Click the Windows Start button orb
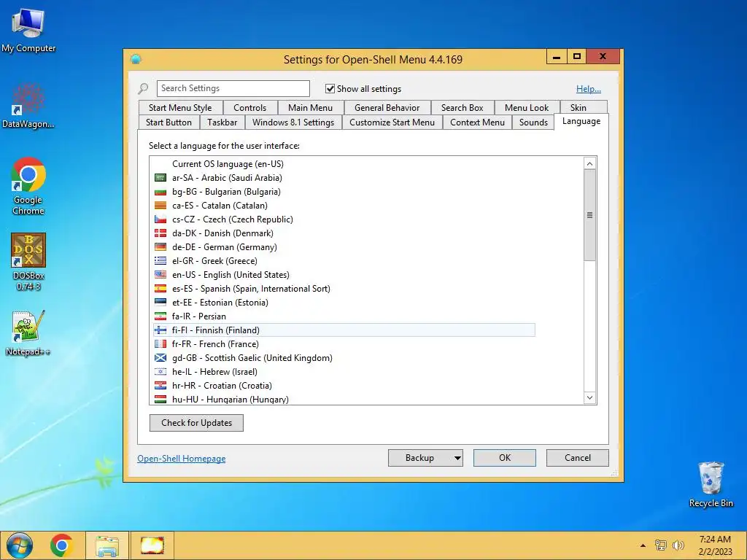Screen dimensions: 747x560 pos(20,545)
